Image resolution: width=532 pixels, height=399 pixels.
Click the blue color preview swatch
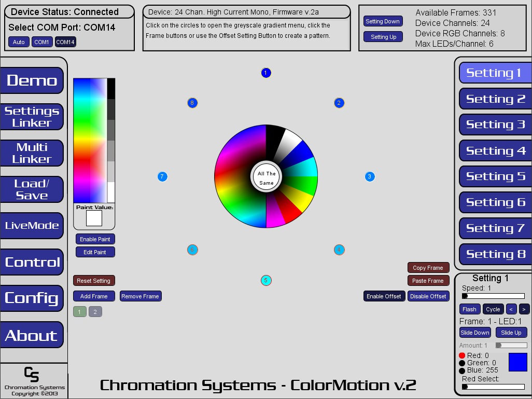click(x=517, y=362)
